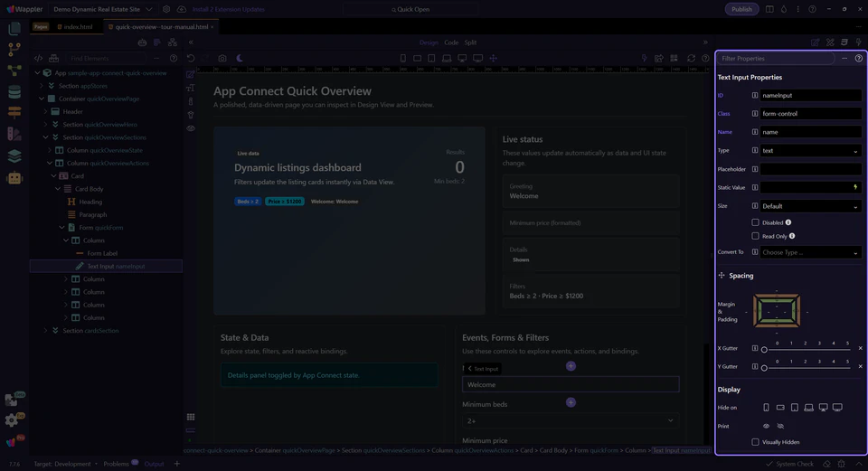Viewport: 868px width, 471px height.
Task: Click the Placeholder input field
Action: [x=810, y=169]
